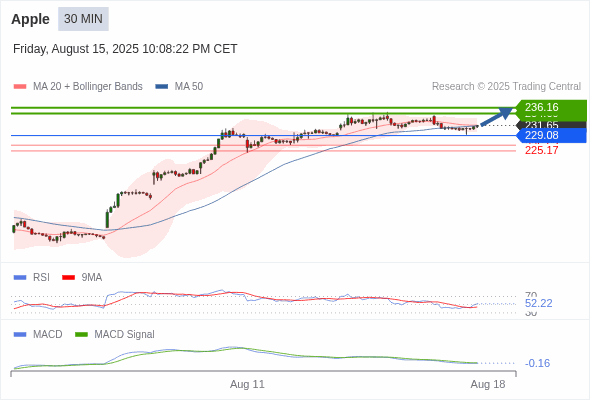Click the blue 229.08 pivot price tag
Image resolution: width=590 pixels, height=400 pixels.
tap(550, 135)
